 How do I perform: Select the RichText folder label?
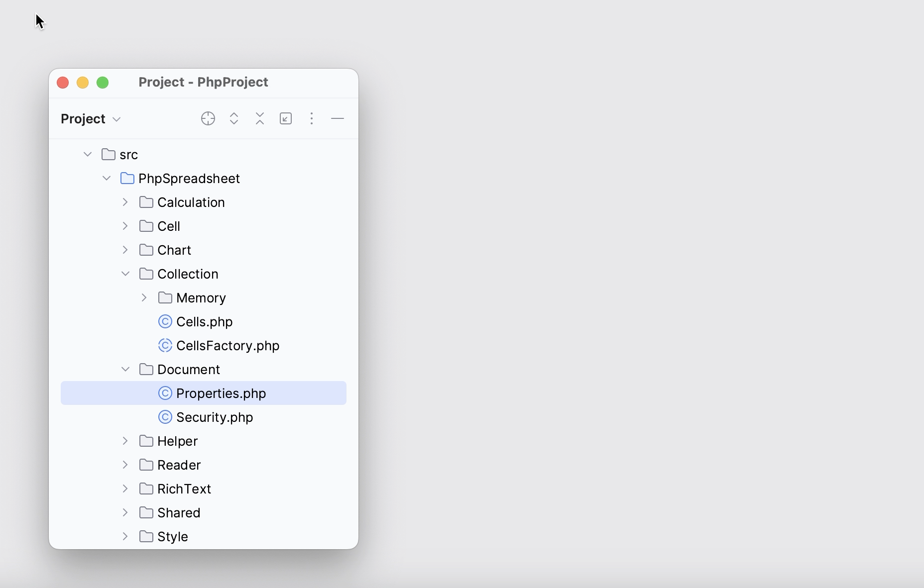pyautogui.click(x=184, y=489)
